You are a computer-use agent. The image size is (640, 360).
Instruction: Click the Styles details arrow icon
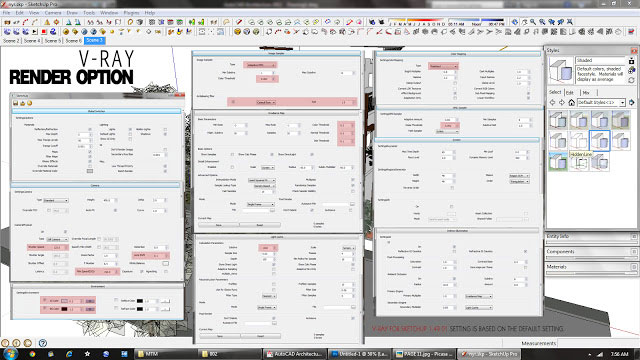click(632, 102)
